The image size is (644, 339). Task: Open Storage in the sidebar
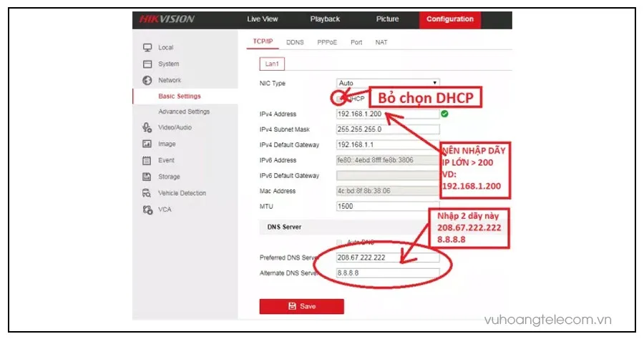point(169,177)
